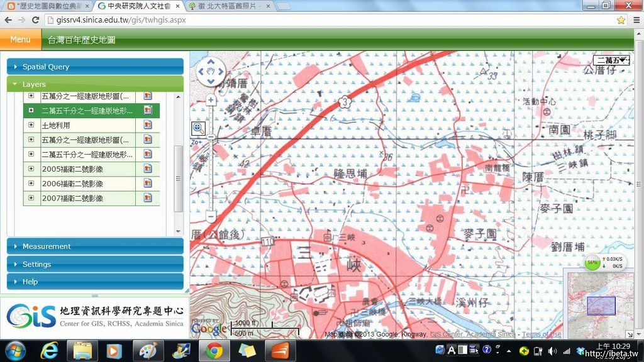This screenshot has width=644, height=362.
Task: Collapse the overview map with corner arrow
Action: pos(629,335)
